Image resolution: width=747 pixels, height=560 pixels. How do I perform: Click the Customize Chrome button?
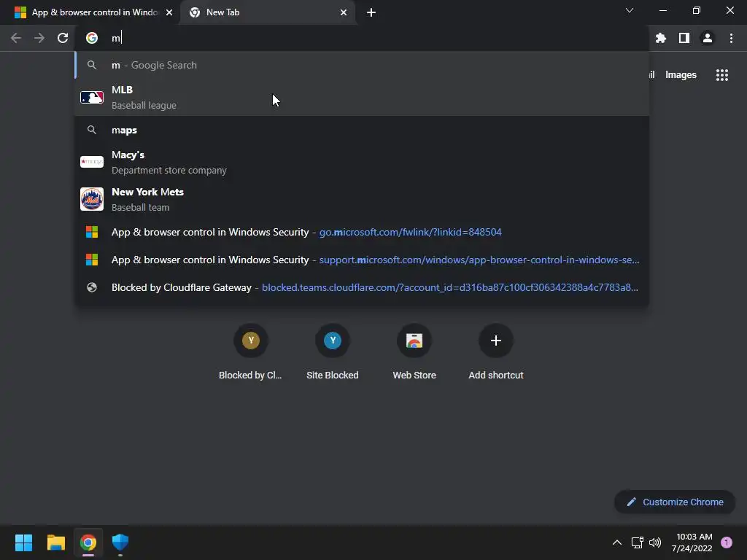pos(675,502)
